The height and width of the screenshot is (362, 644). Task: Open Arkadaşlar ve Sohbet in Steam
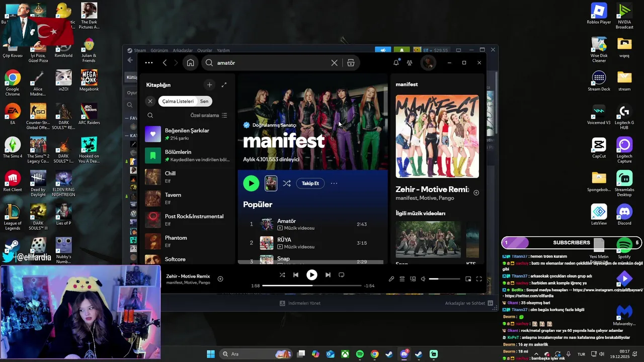[x=469, y=303]
